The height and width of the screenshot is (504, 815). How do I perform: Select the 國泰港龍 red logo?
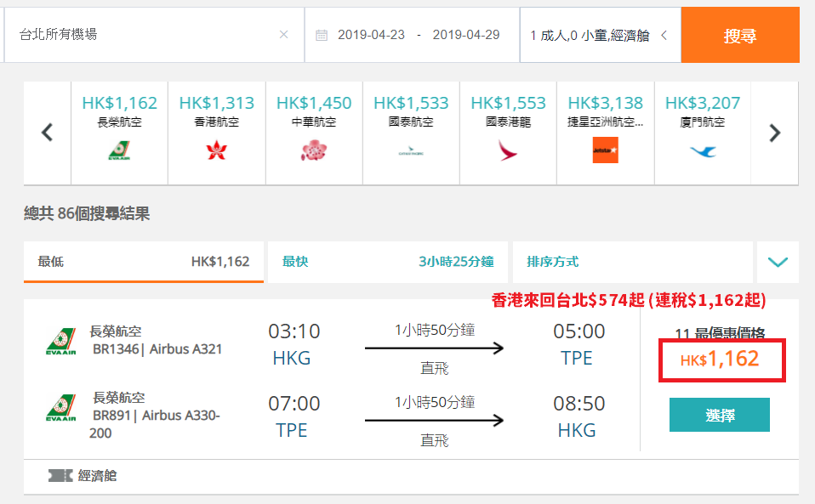508,150
